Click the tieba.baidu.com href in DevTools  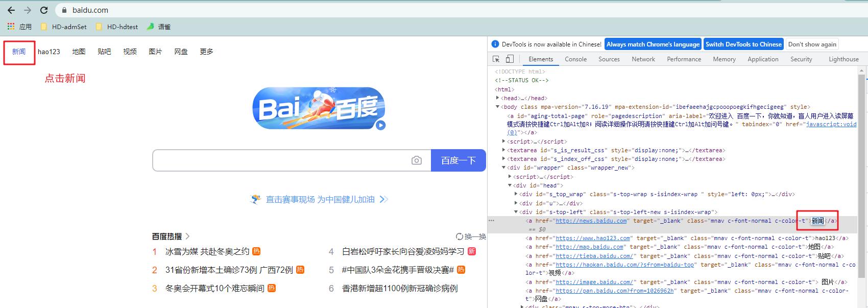[594, 256]
